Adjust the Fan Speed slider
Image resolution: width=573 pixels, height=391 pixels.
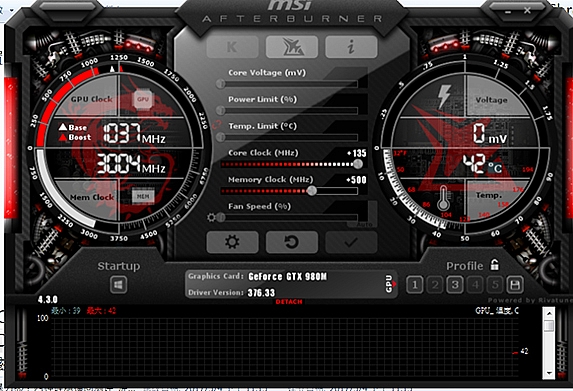pos(289,217)
